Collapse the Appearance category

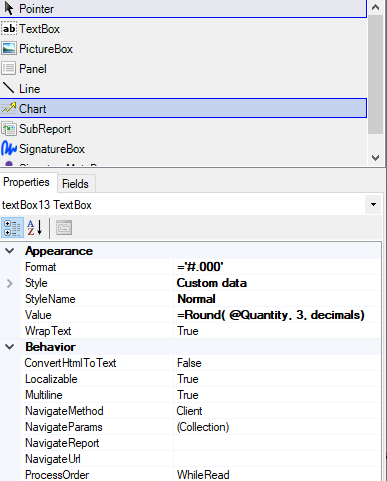point(10,251)
